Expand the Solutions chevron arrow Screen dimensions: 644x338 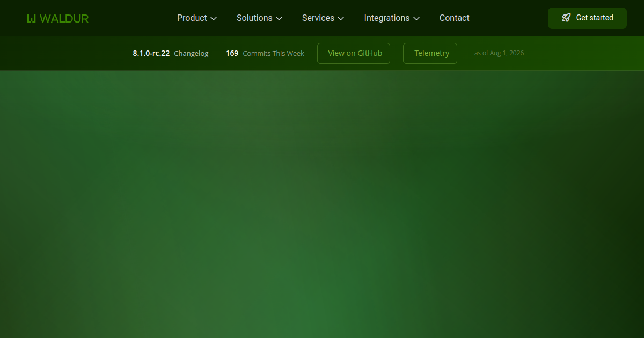[x=279, y=19]
